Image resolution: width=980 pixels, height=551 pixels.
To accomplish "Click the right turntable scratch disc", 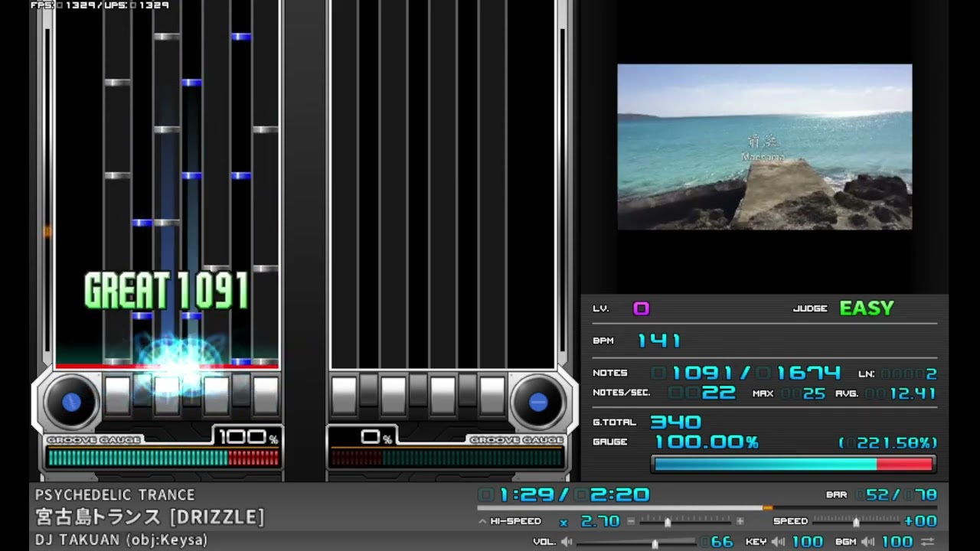I will coord(538,401).
